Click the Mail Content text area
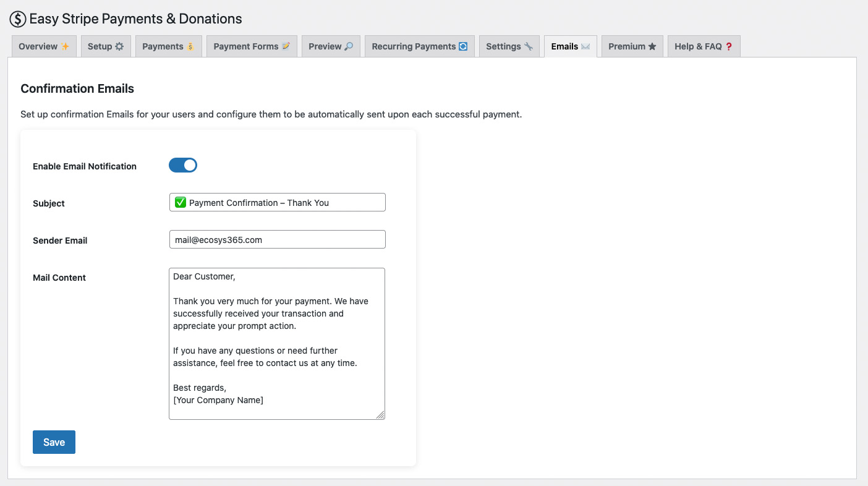This screenshot has width=868, height=486. coord(277,343)
